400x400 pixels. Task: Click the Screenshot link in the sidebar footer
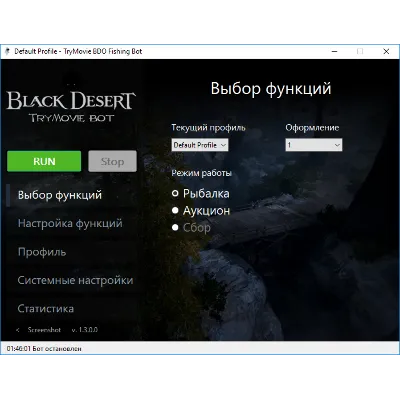pos(44,330)
